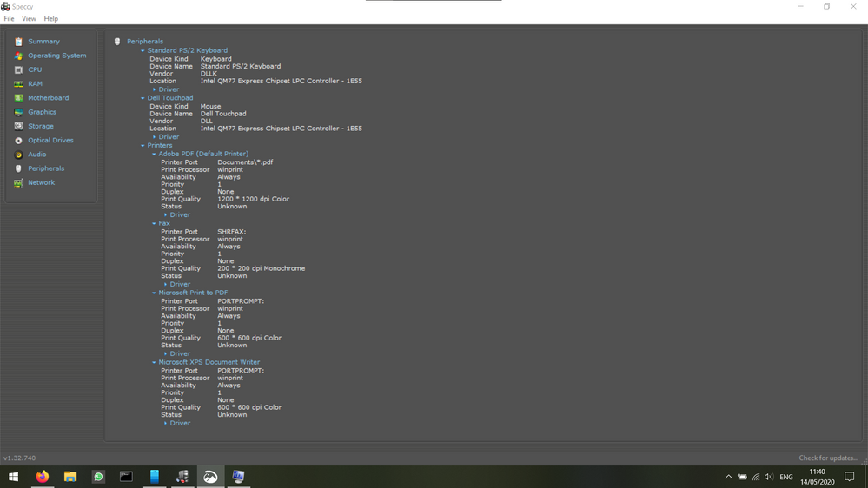Click the Peripherals header mouse icon
The width and height of the screenshot is (868, 488).
[x=116, y=42]
